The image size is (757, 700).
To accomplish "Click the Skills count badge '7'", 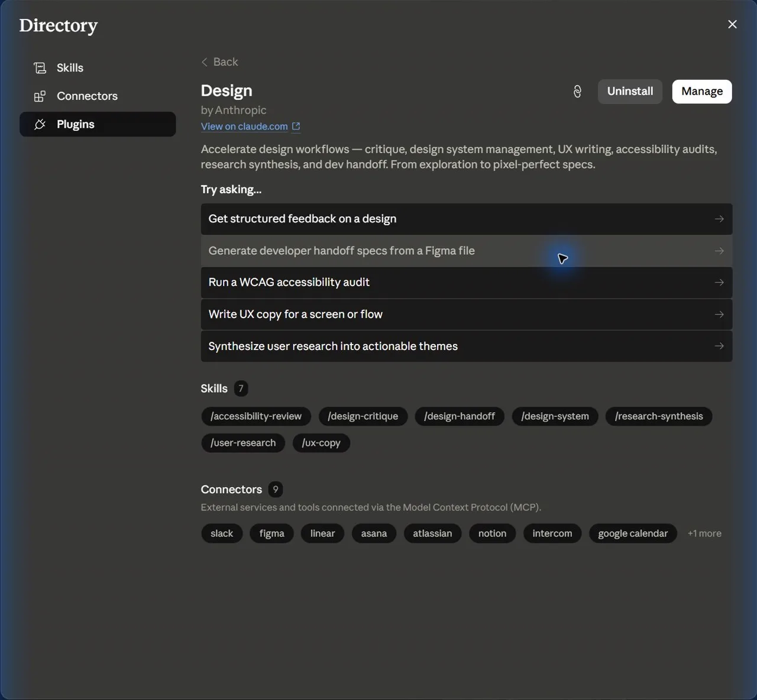I will coord(241,388).
